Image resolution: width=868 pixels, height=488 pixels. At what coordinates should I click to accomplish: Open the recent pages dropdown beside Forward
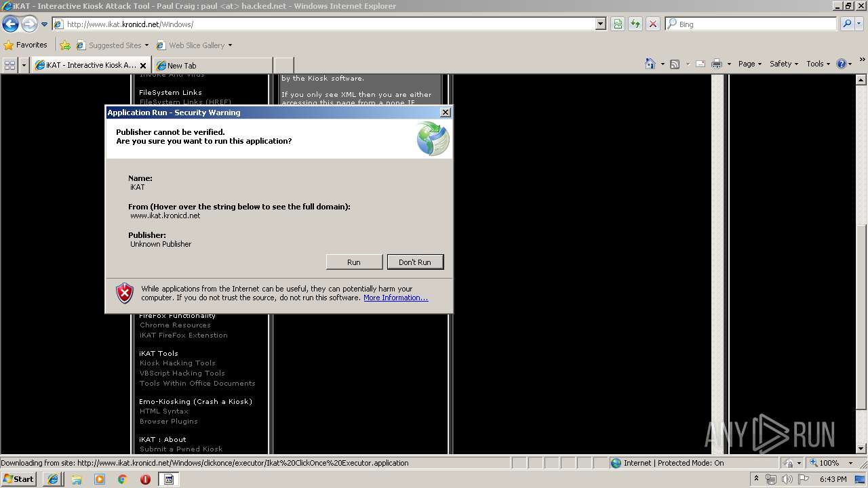pyautogui.click(x=44, y=24)
